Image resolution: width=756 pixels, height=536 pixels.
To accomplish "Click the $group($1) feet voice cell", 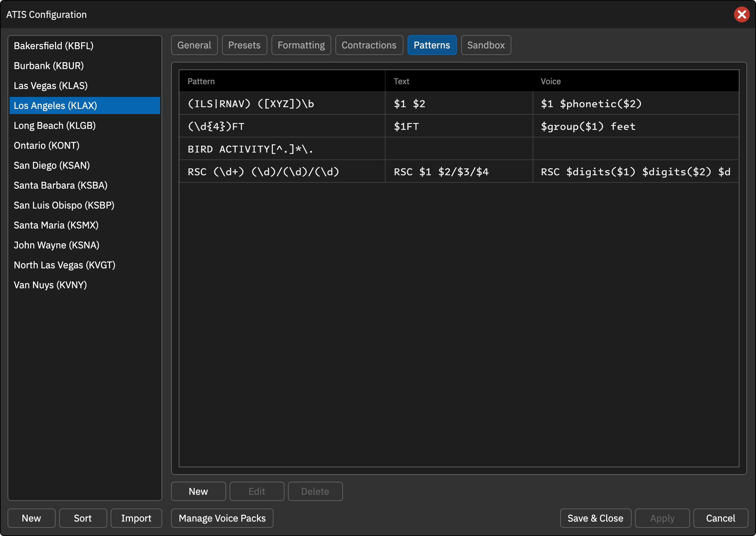I will (x=636, y=126).
